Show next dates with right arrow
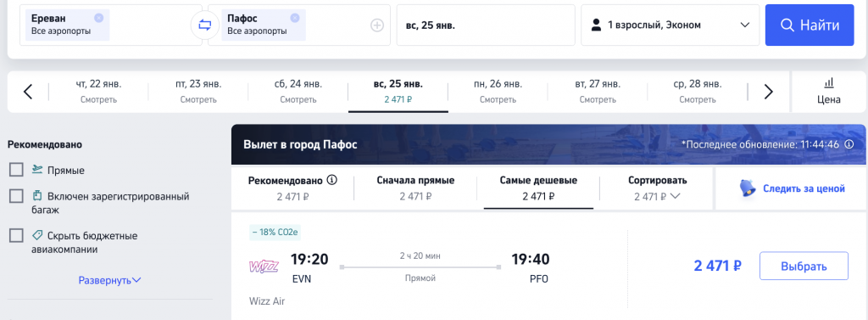868x320 pixels. pyautogui.click(x=768, y=92)
